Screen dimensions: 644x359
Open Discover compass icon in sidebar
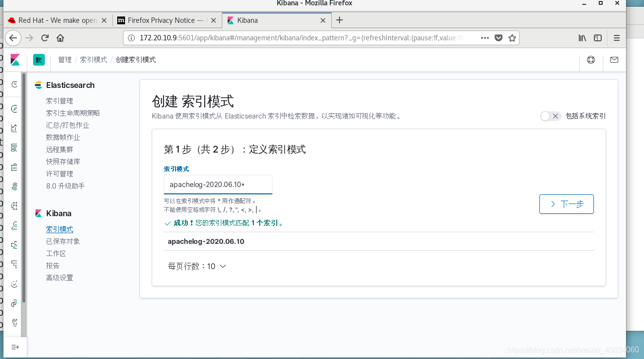(x=15, y=108)
